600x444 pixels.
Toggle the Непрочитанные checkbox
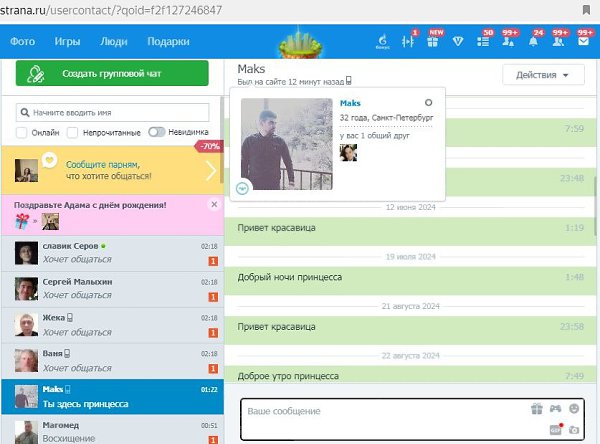[72, 132]
